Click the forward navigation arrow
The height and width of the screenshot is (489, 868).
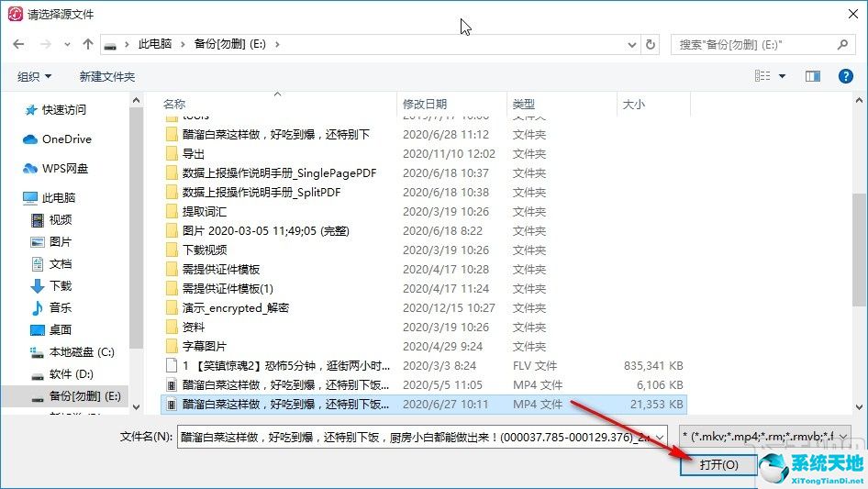tap(45, 44)
